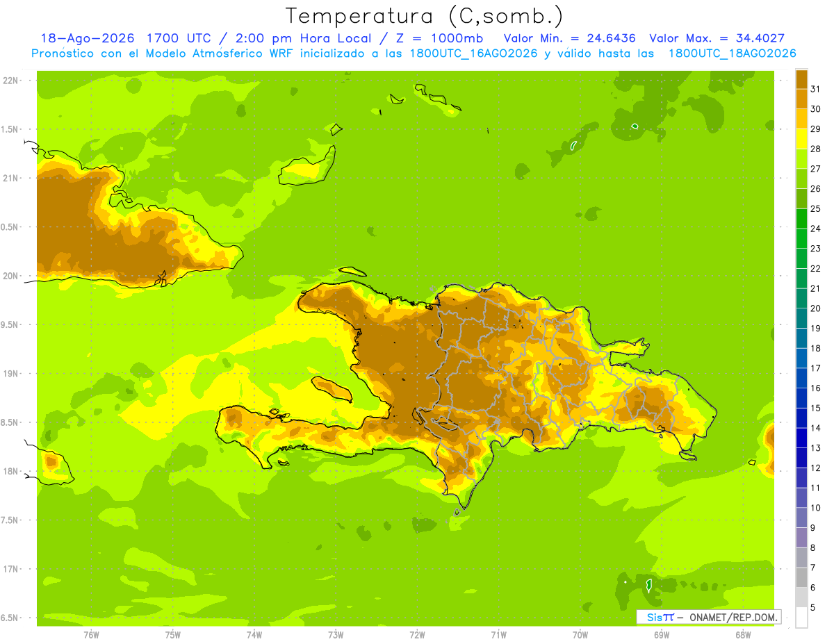Pick the legend swatch between 30 and 31
The image size is (834, 644).
[801, 99]
